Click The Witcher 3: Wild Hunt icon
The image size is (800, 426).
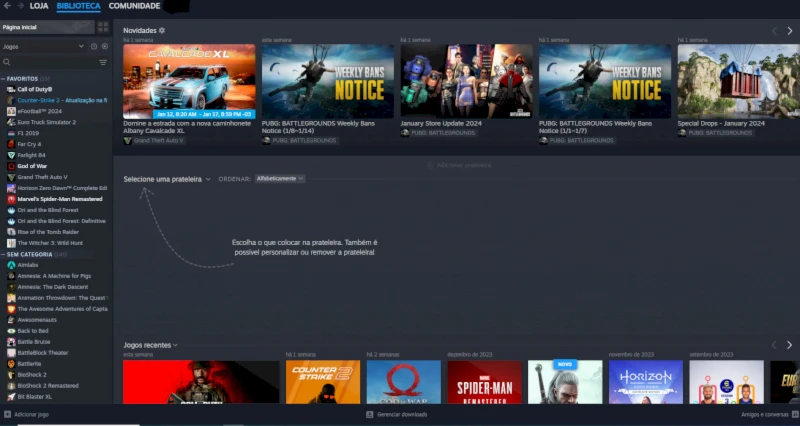(11, 243)
